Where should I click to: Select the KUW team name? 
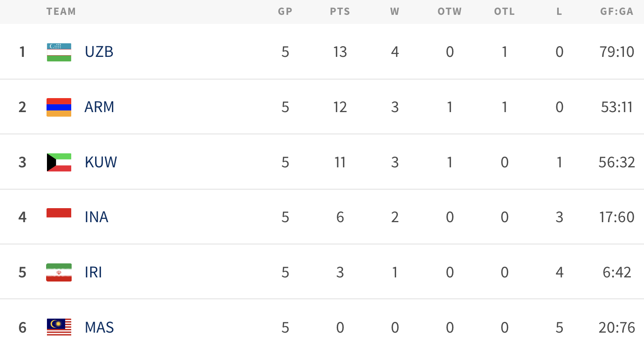(x=101, y=162)
